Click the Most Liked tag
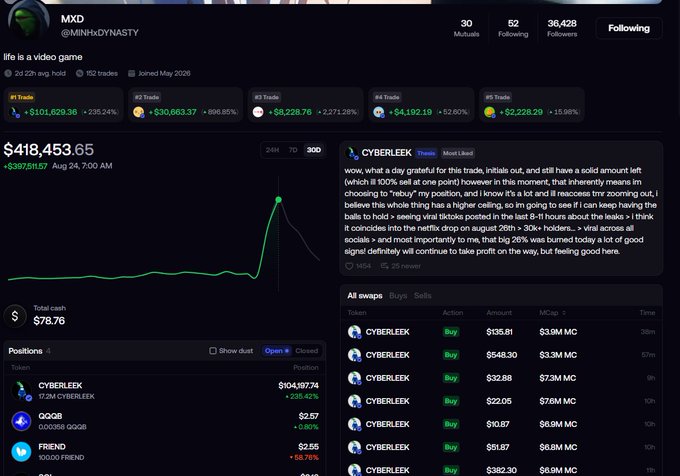Viewport: 680px width, 476px height. tap(458, 153)
